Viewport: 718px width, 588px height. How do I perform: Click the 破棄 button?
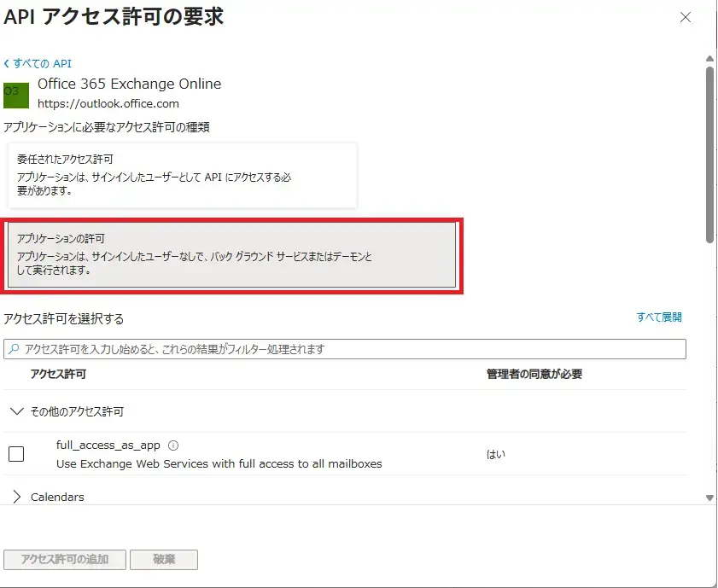click(x=164, y=560)
